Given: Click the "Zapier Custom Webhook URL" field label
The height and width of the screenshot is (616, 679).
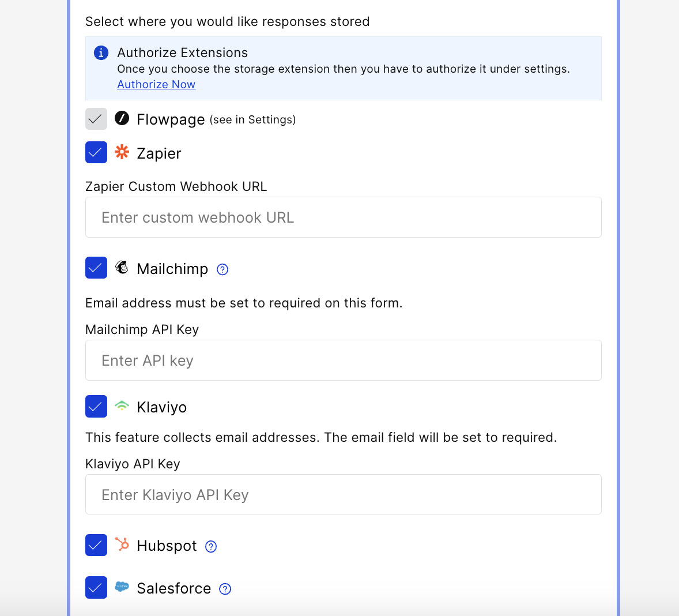Looking at the screenshot, I should tap(176, 186).
